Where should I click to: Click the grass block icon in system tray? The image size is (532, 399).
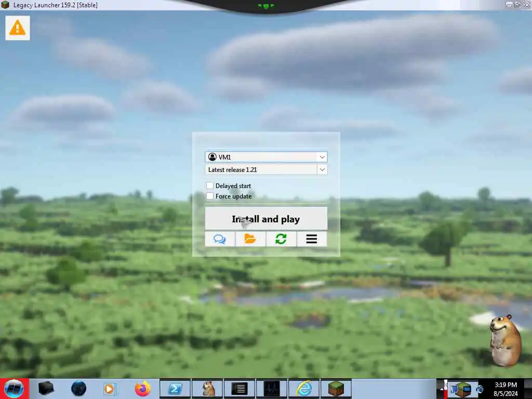464,390
